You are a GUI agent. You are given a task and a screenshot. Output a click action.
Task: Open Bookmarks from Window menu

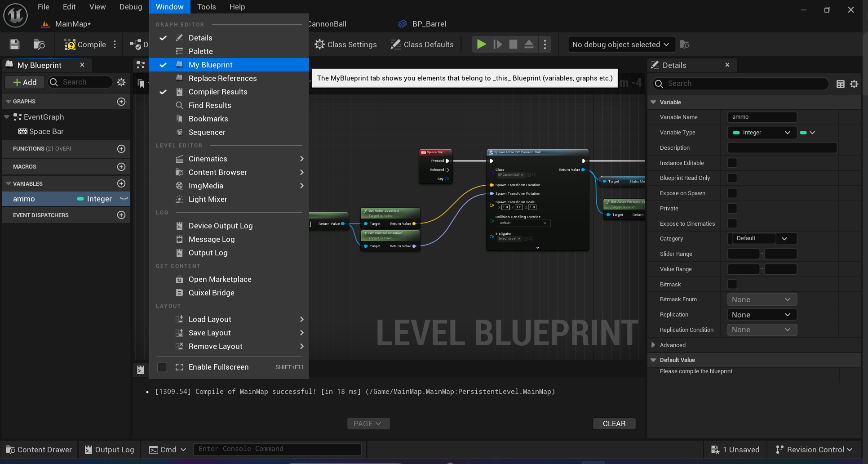click(229, 119)
